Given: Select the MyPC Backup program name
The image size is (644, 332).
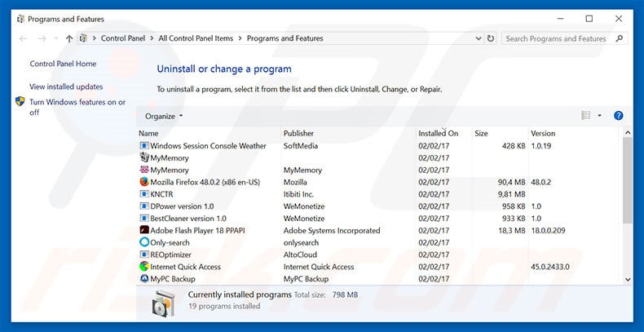Looking at the screenshot, I should point(173,279).
